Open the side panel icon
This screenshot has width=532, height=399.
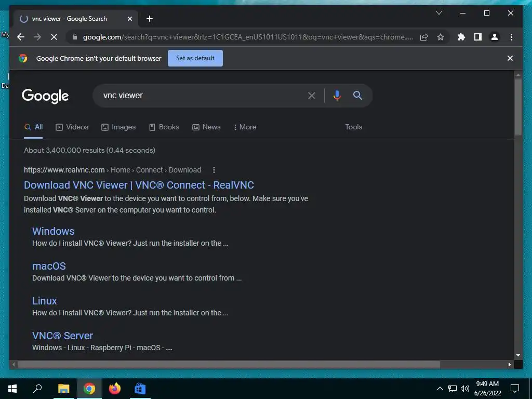pyautogui.click(x=478, y=37)
